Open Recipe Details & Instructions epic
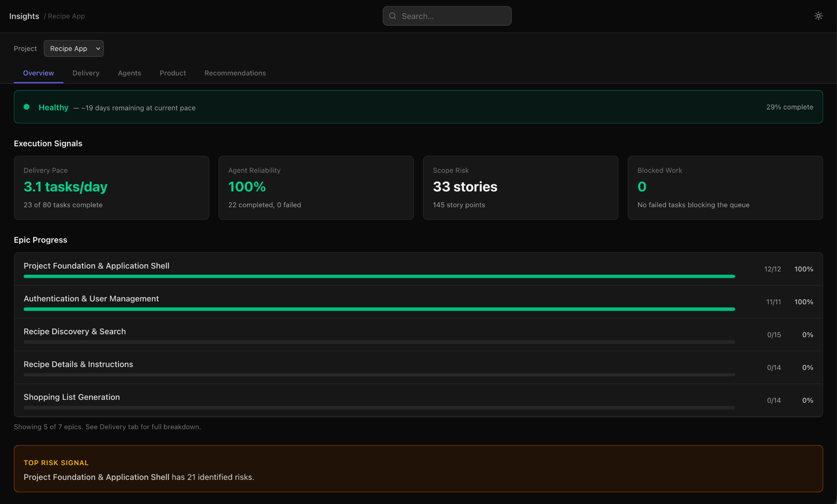Image resolution: width=837 pixels, height=504 pixels. click(x=418, y=367)
